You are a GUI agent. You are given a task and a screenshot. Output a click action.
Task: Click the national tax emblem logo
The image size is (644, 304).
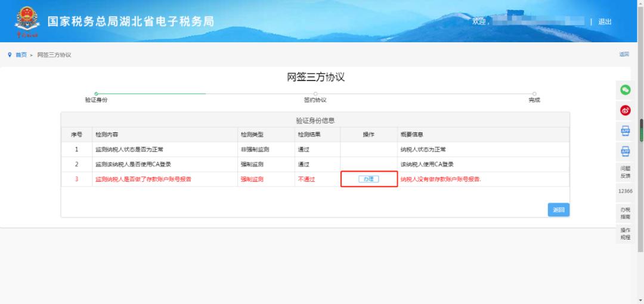point(26,21)
